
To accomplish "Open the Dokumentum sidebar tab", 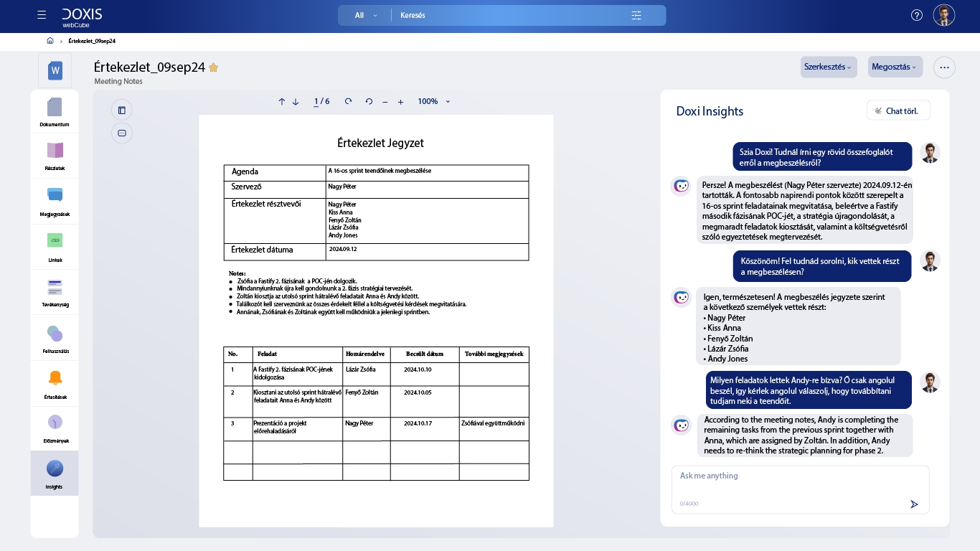I will pos(55,113).
